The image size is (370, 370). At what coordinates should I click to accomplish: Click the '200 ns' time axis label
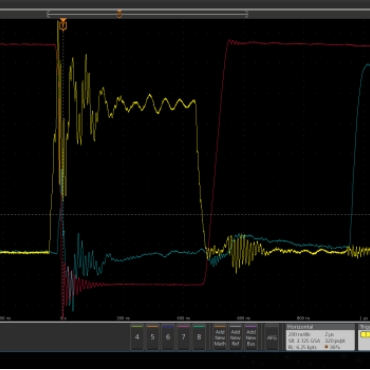(x=124, y=318)
